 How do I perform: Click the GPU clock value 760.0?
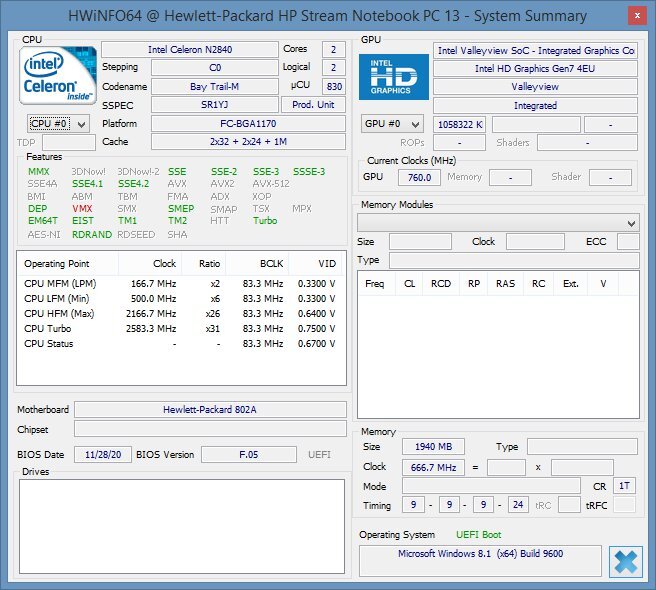click(419, 177)
